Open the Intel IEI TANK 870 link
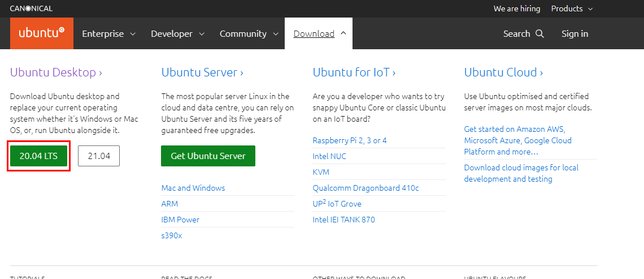 click(x=344, y=220)
